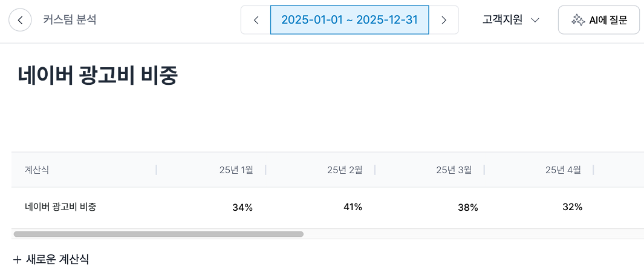Select the 34% cell for January
This screenshot has height=278, width=644.
click(242, 208)
